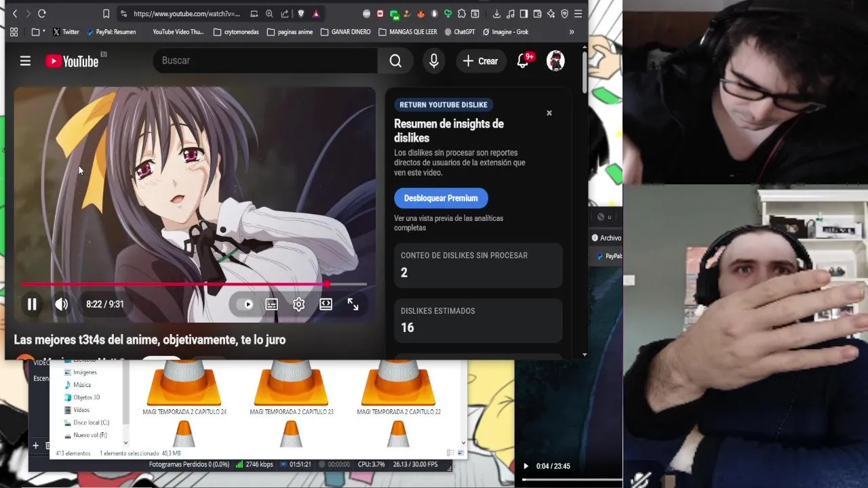This screenshot has width=868, height=488.
Task: Expand the bookmarks bar overflow chevron
Action: point(572,32)
